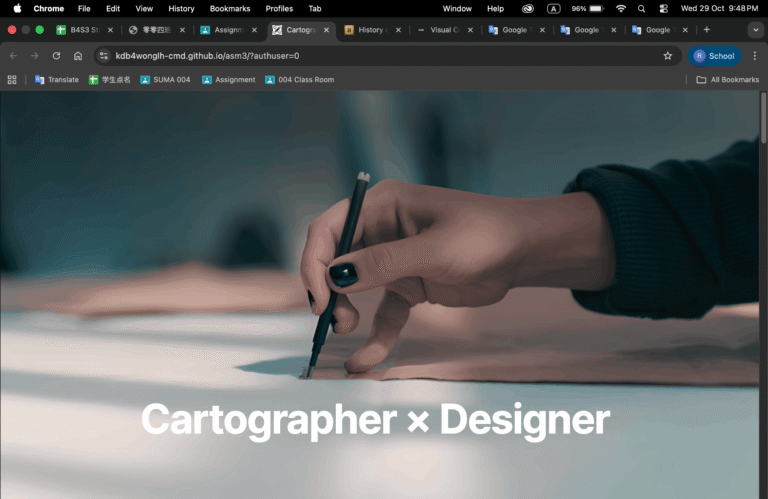Open the Bookmarks menu in menu bar
This screenshot has width=768, height=499.
pyautogui.click(x=230, y=8)
